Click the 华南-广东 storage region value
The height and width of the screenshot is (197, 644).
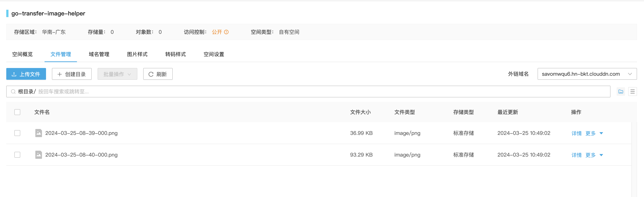(x=54, y=32)
